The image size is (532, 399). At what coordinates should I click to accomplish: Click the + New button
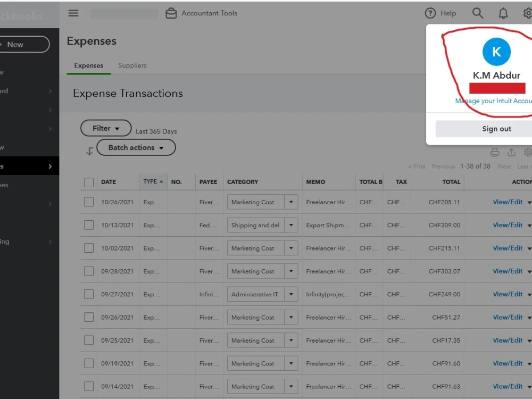tap(24, 45)
